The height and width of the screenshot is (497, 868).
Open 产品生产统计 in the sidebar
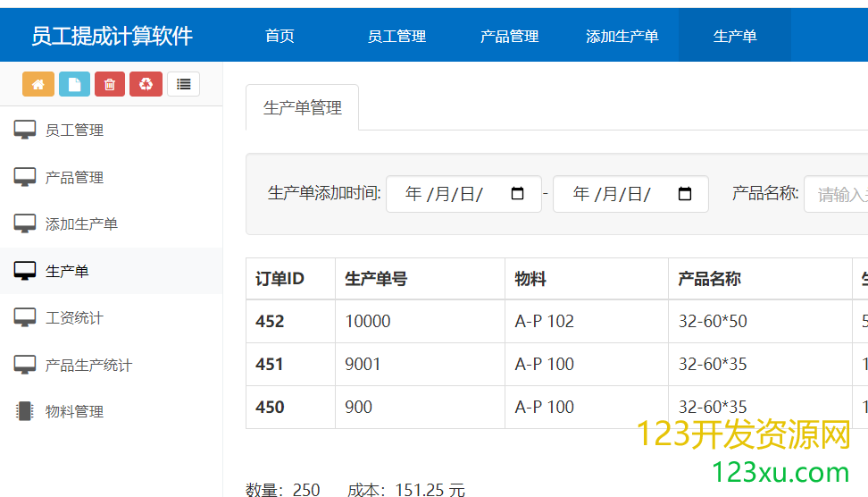click(x=88, y=365)
